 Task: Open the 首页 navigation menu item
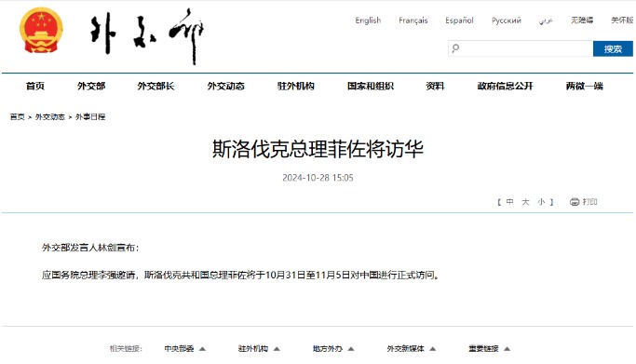point(34,86)
